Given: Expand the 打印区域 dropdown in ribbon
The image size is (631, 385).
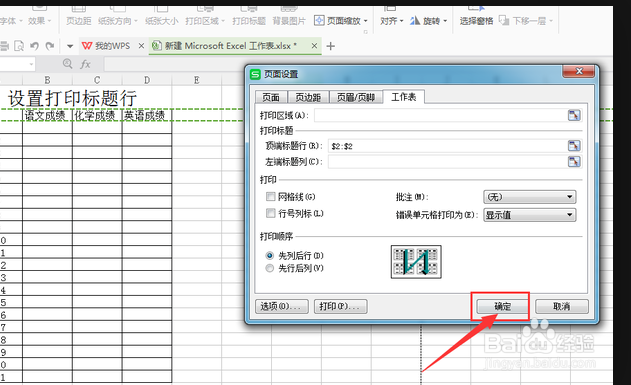Looking at the screenshot, I should click(223, 21).
